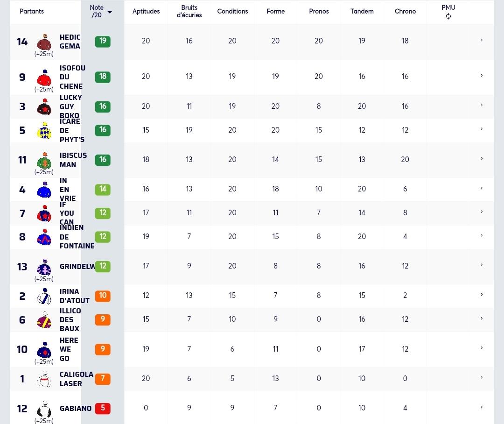Viewport: 504px width, 424px height.
Task: Click Hedic Gema's maroon jockey silk icon
Action: pyautogui.click(x=44, y=42)
